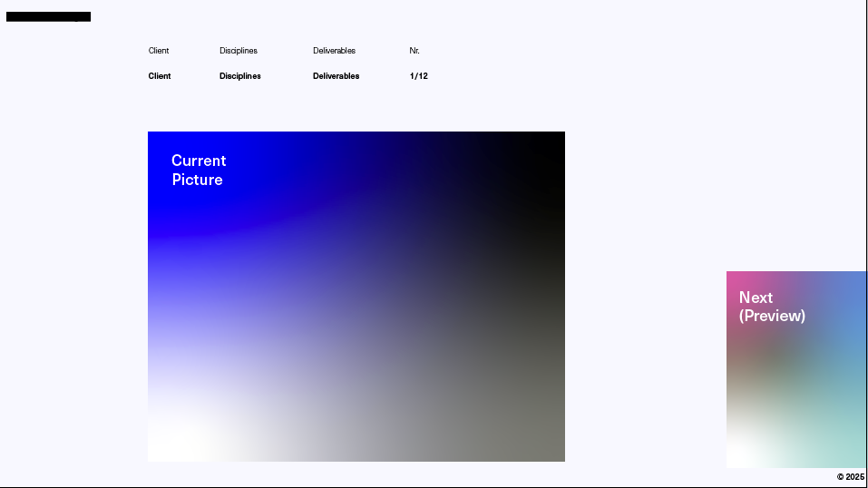Click the 'Nr.' column header
Viewport: 868px width, 488px height.
click(x=414, y=51)
